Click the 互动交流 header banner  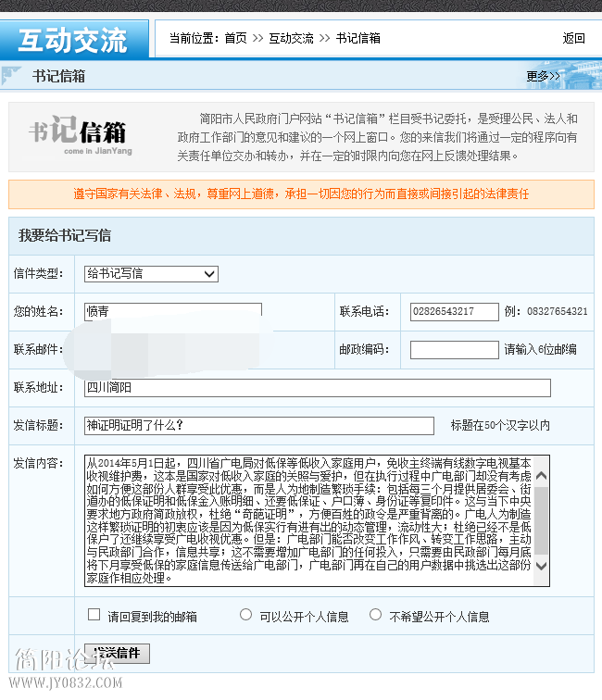point(74,40)
